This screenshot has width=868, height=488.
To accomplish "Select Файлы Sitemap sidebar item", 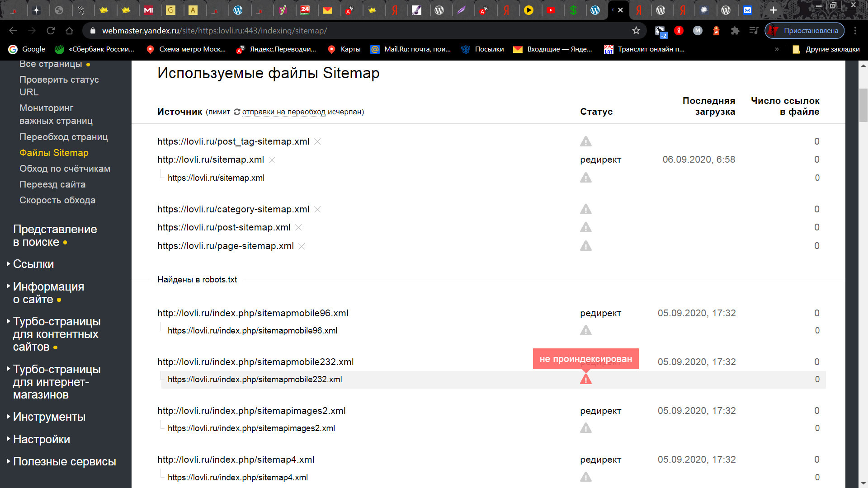I will coord(54,153).
